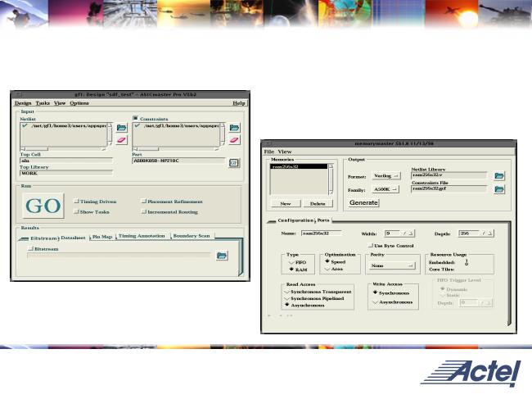This screenshot has width=532, height=399.
Task: Open Constraints File folder browse icon
Action: pos(499,190)
